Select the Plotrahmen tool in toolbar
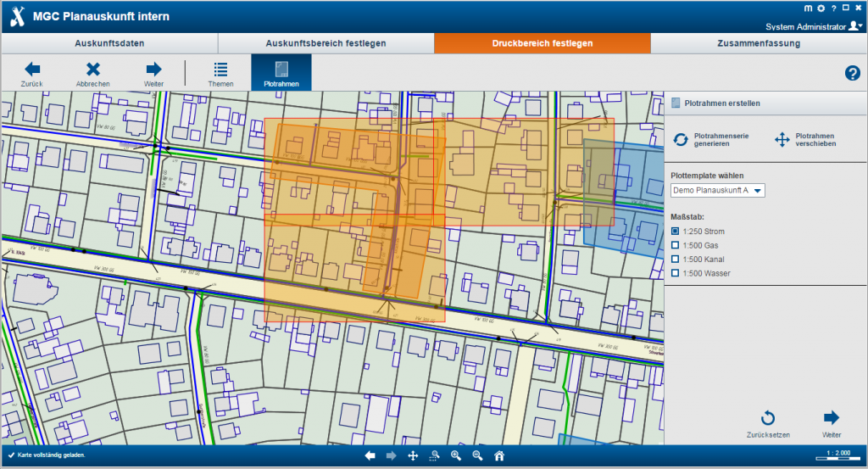This screenshot has height=469, width=868. [x=281, y=71]
